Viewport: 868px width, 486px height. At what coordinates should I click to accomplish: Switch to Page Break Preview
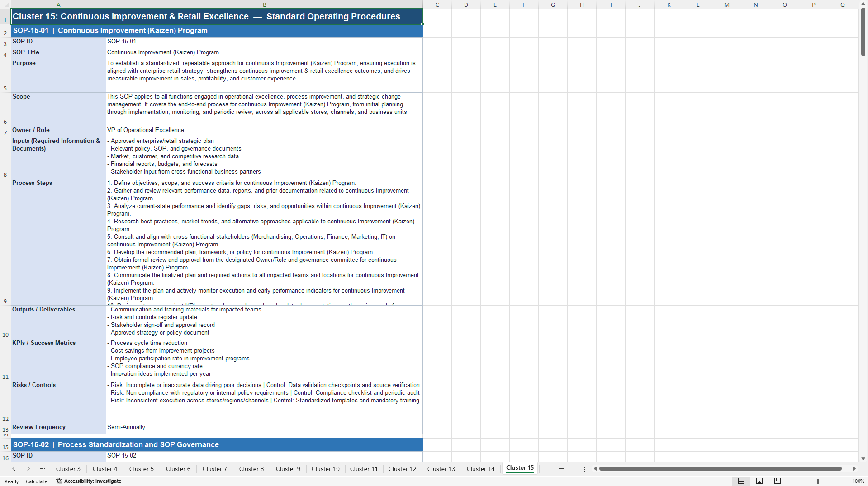pos(778,481)
